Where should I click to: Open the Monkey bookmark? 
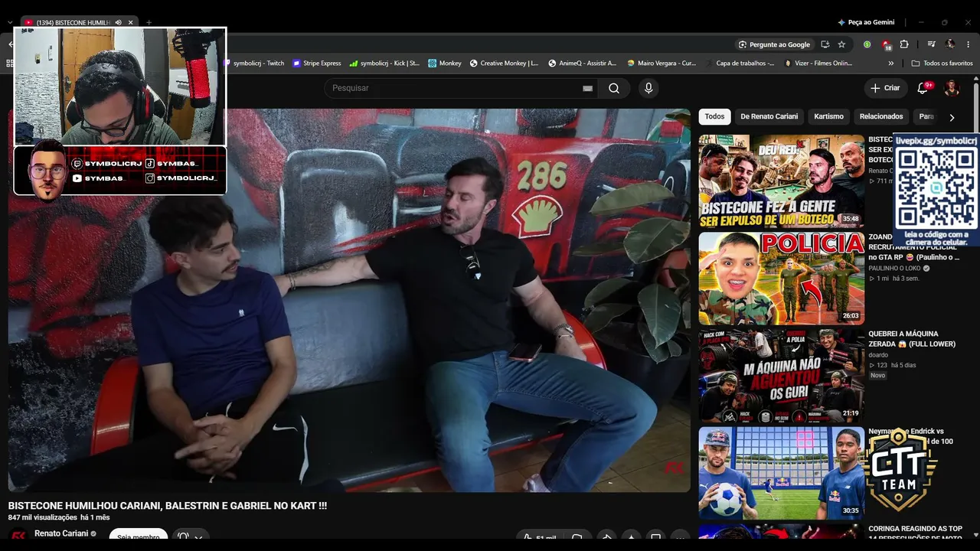click(445, 64)
